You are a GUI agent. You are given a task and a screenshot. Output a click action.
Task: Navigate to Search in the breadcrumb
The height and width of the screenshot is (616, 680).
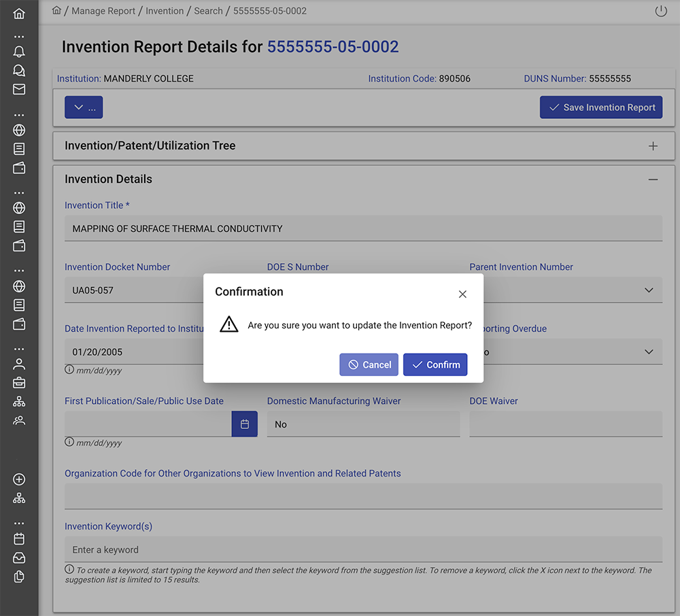click(208, 11)
